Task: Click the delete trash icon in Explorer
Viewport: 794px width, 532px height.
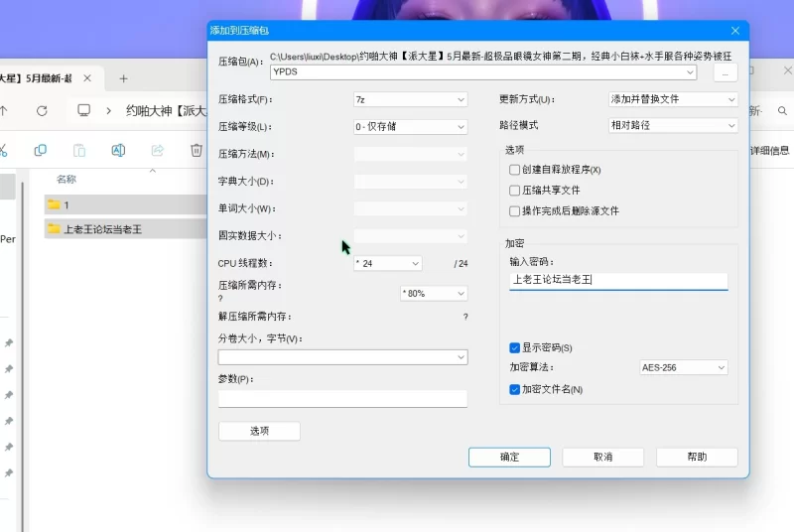Action: 197,150
